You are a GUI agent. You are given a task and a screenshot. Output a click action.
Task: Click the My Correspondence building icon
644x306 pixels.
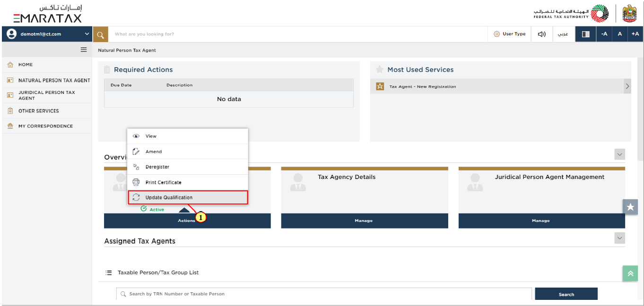point(10,126)
